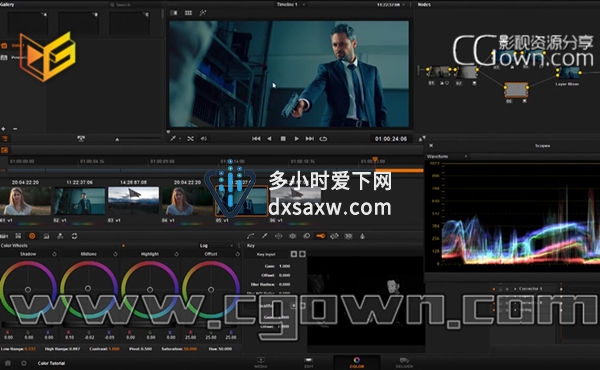
Task: Click the viewer timecode 01:00:24:06
Action: [391, 139]
